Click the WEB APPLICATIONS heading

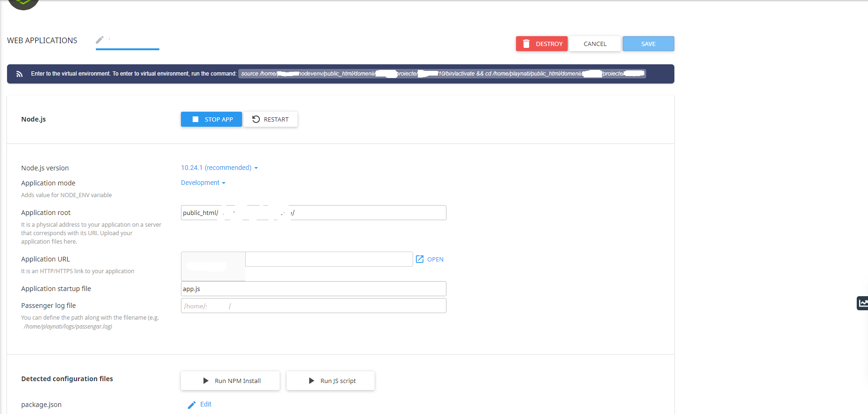tap(42, 40)
